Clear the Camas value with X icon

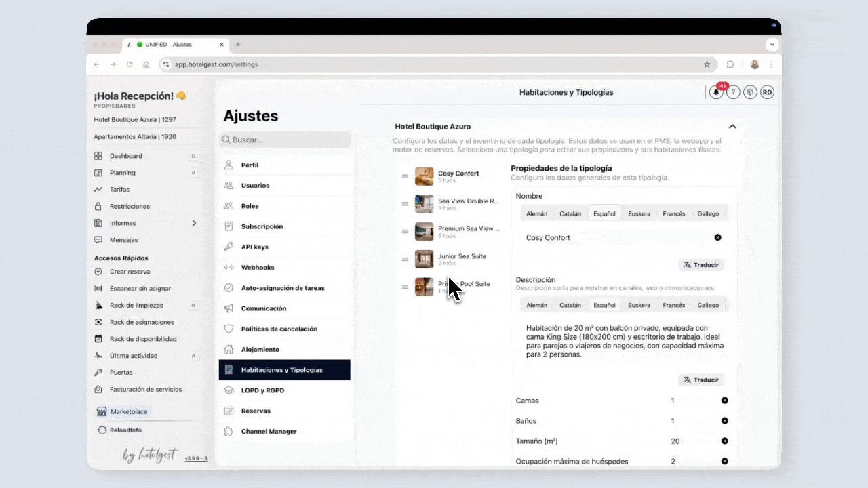(x=724, y=401)
